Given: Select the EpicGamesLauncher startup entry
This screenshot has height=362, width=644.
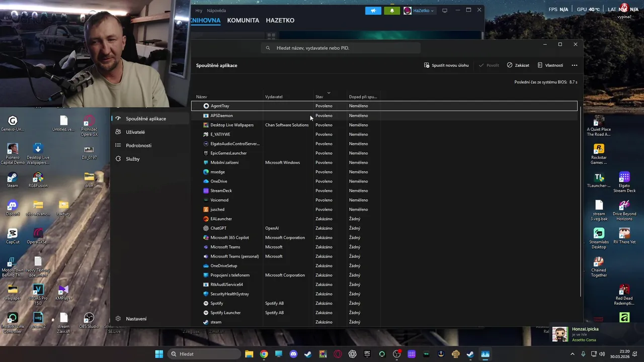Looking at the screenshot, I should [x=384, y=153].
